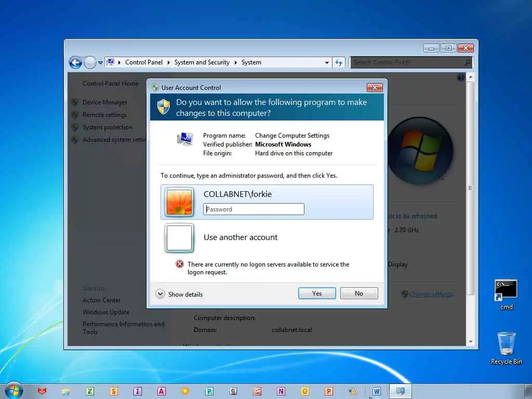
Task: Open the cmd desktop shortcut
Action: (x=506, y=295)
